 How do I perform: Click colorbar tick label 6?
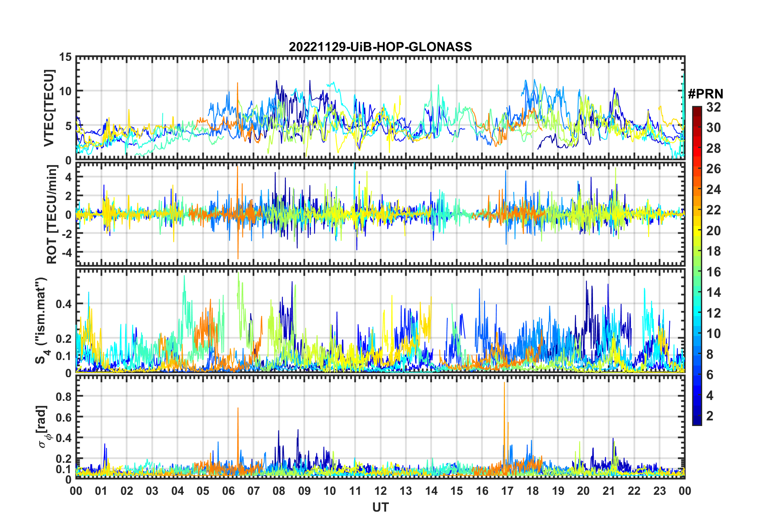[x=710, y=375]
